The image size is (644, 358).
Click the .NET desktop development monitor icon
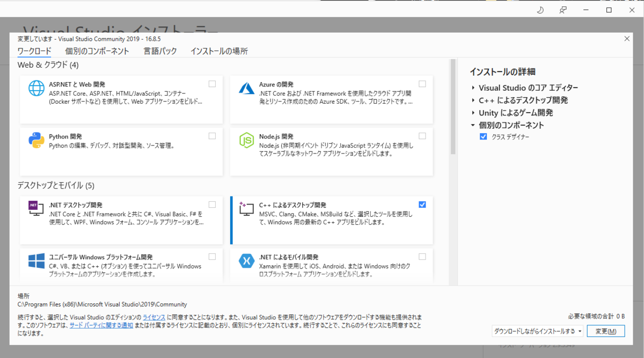tap(36, 209)
